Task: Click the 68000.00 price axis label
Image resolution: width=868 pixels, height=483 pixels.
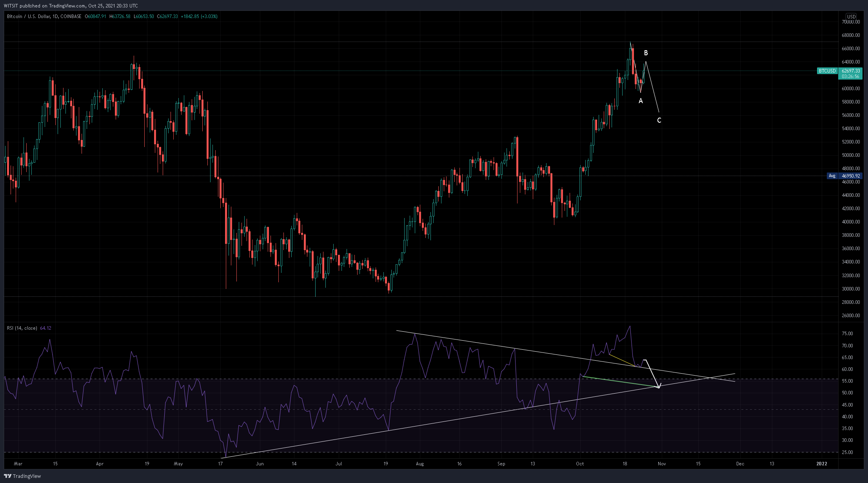Action: [x=851, y=35]
